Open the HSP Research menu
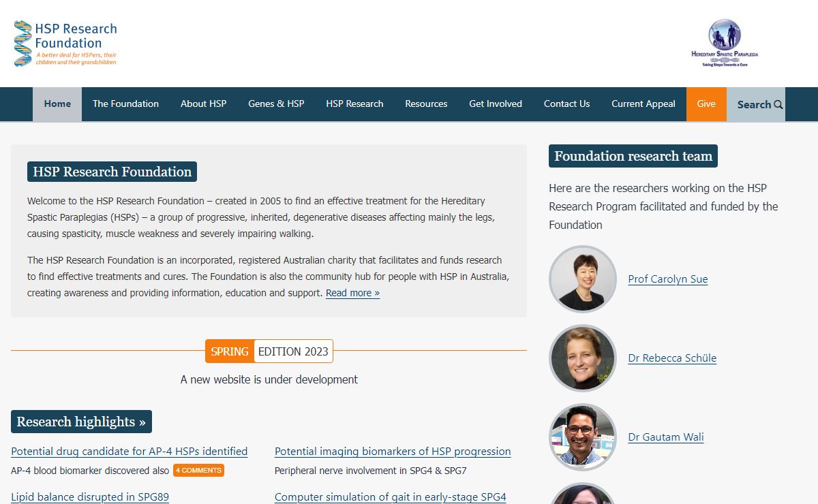 pyautogui.click(x=354, y=104)
